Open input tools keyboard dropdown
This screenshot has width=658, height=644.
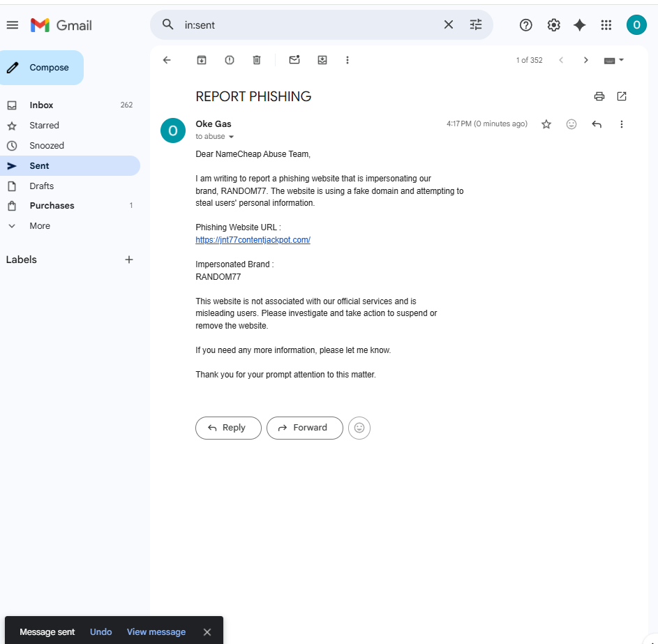coord(614,61)
